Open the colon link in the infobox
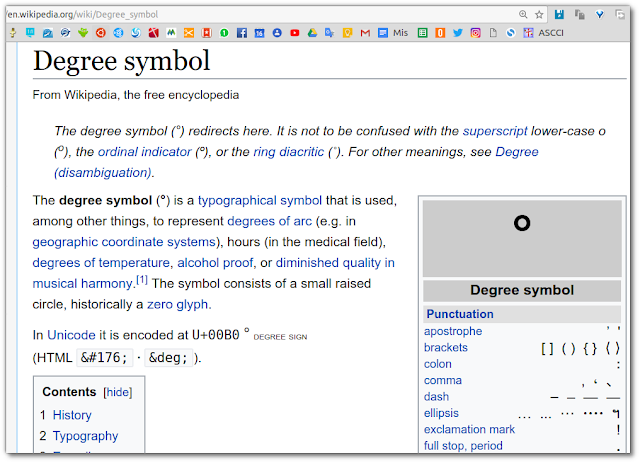Image resolution: width=640 pixels, height=463 pixels. (438, 364)
